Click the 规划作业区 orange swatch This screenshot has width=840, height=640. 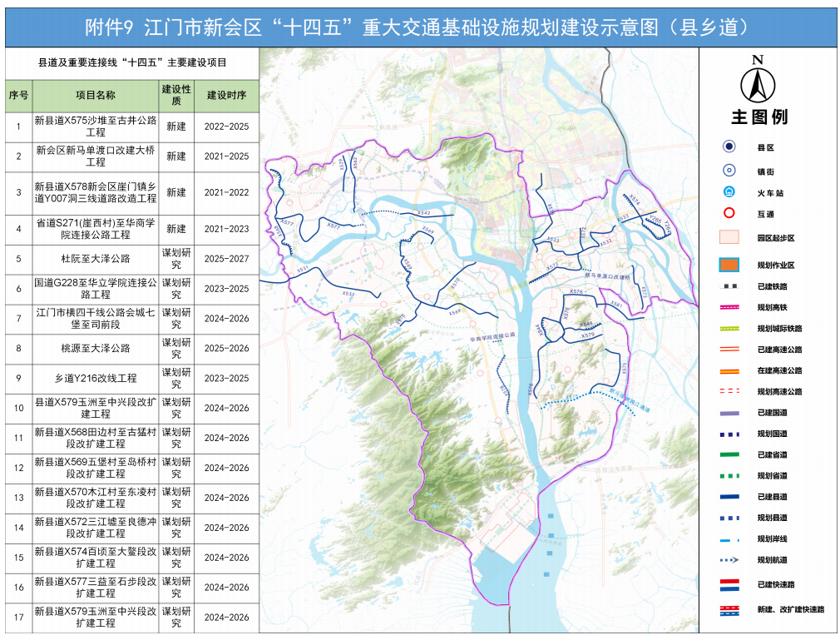tap(729, 265)
